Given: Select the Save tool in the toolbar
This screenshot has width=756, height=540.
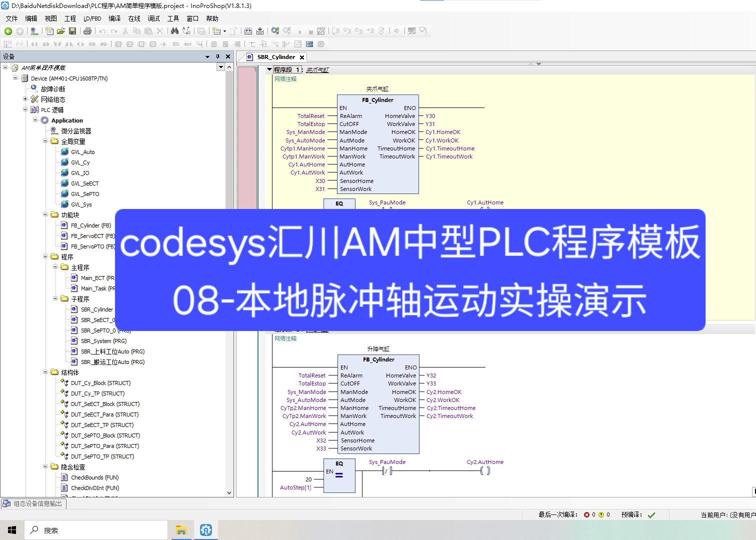Looking at the screenshot, I should tap(73, 30).
